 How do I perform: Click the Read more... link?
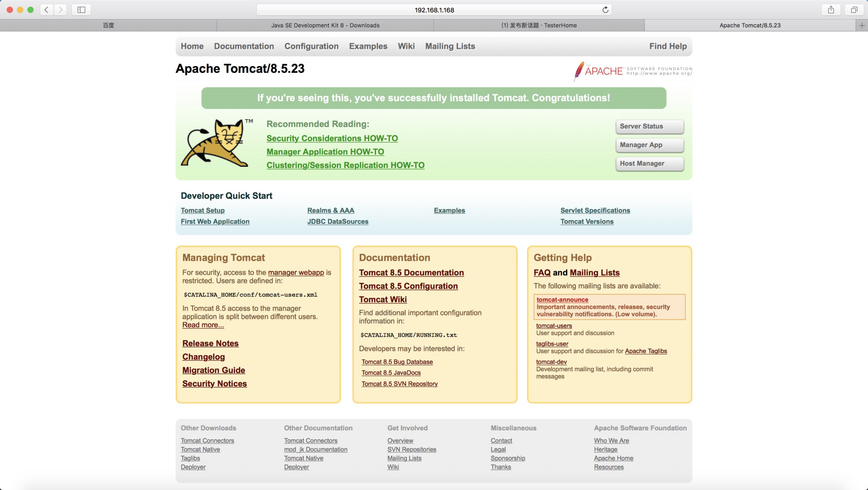pyautogui.click(x=203, y=325)
